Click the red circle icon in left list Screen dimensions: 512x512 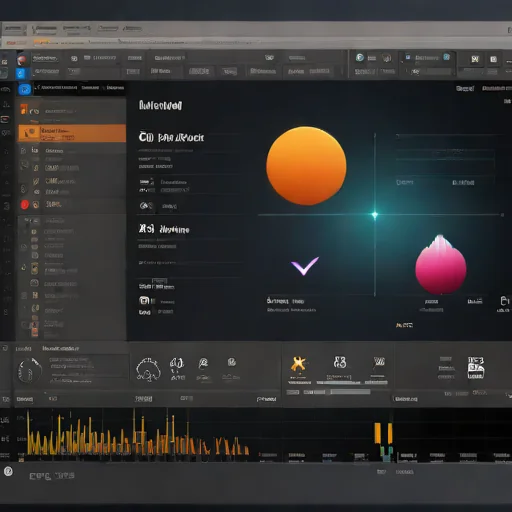point(25,204)
